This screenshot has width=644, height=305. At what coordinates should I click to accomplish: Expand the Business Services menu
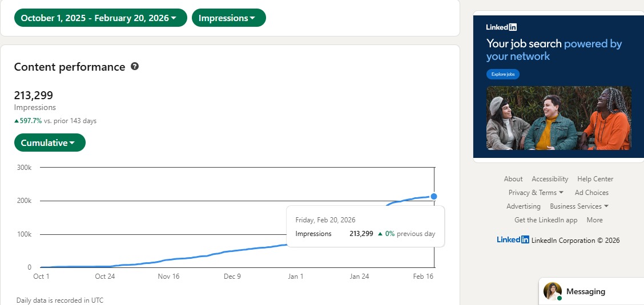click(579, 206)
